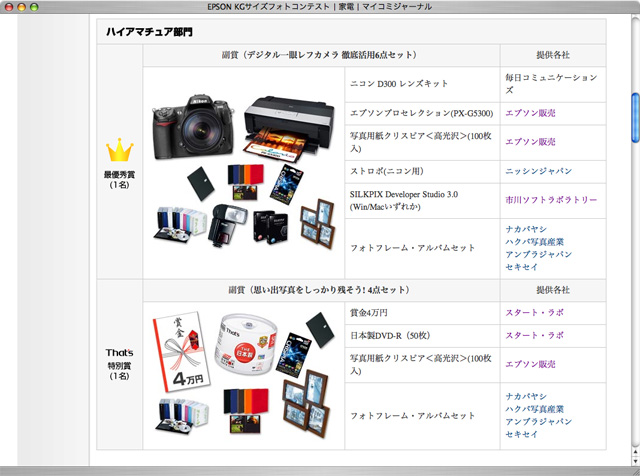Click the 最優秀賞(1名) label
The image size is (640, 476).
coord(119,180)
